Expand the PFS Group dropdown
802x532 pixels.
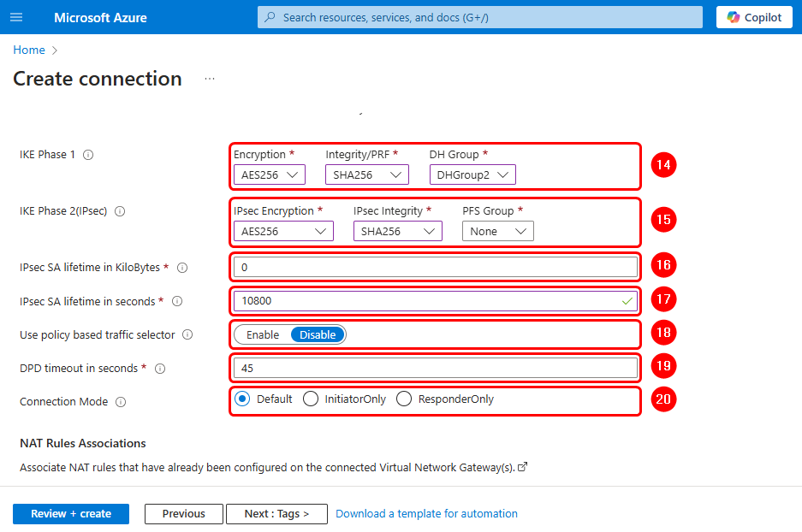pos(497,231)
